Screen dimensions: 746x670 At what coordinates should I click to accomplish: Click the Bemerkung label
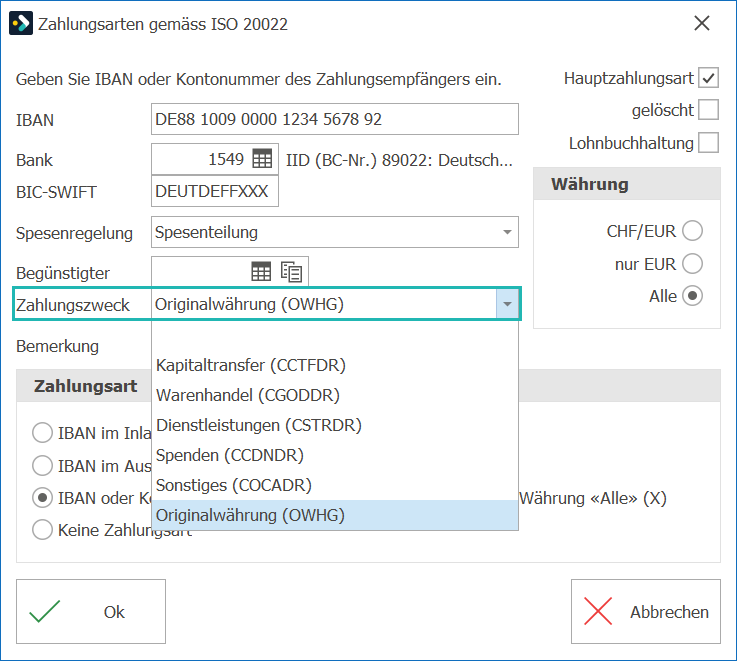58,346
